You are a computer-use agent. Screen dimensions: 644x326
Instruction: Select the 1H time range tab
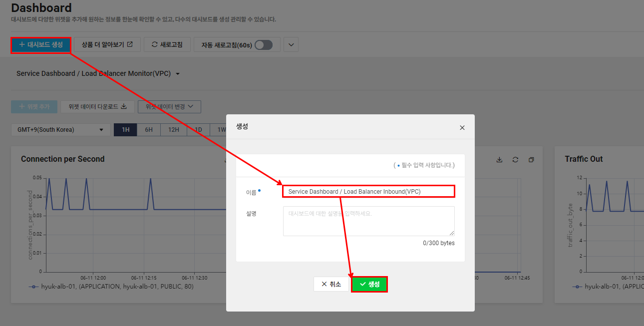point(126,130)
